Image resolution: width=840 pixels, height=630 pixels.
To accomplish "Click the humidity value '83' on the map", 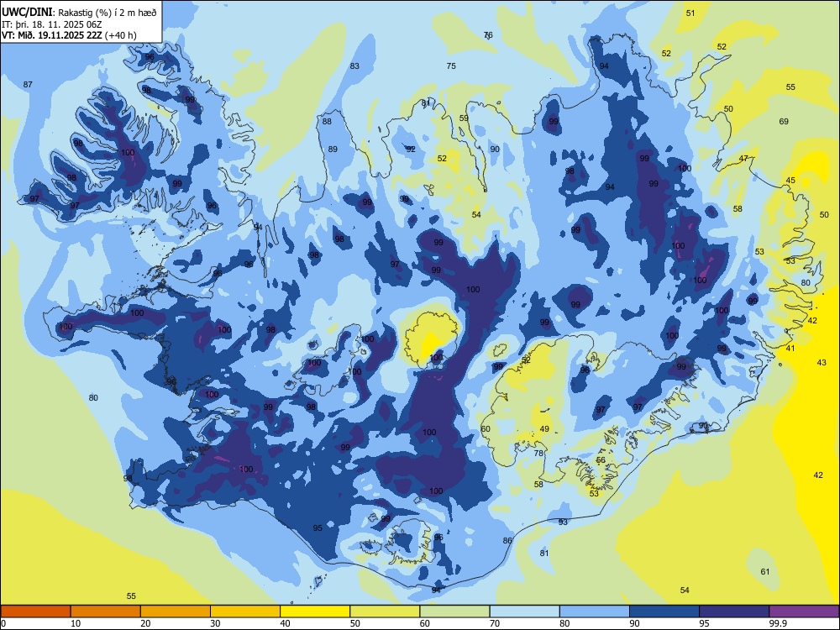I will (354, 66).
